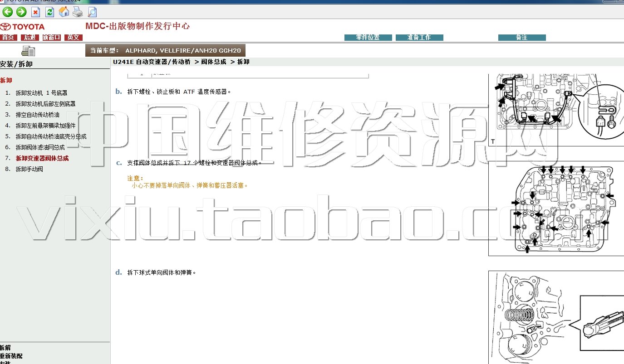Open step 2 拆卸发动机后部左侧底罩
The height and width of the screenshot is (364, 624).
(46, 104)
